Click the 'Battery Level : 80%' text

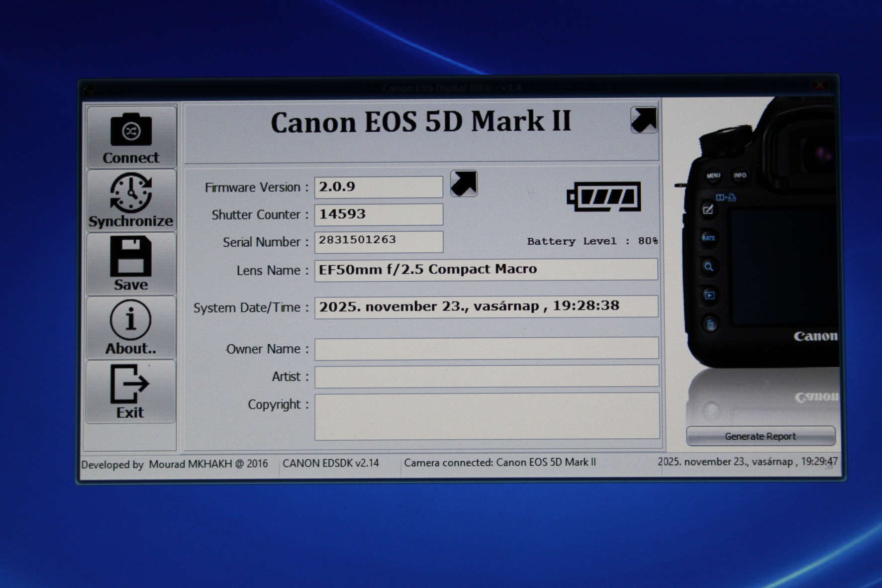point(592,241)
